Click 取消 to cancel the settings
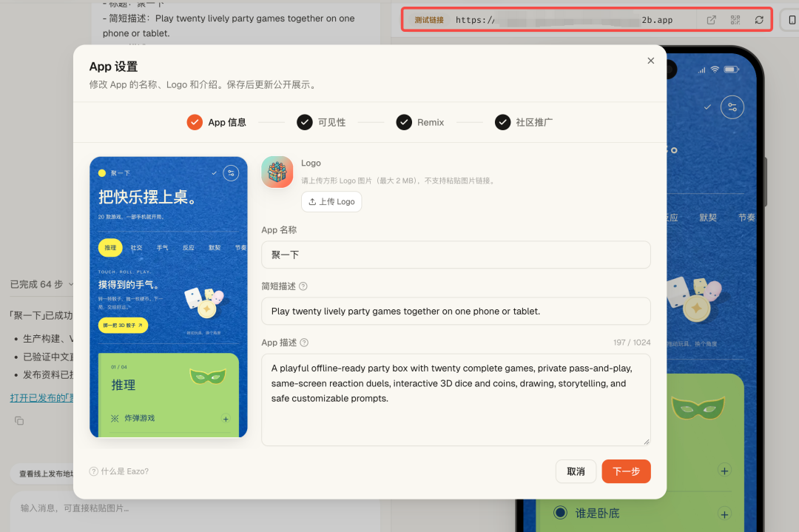Screen dimensions: 799x532 coord(576,471)
